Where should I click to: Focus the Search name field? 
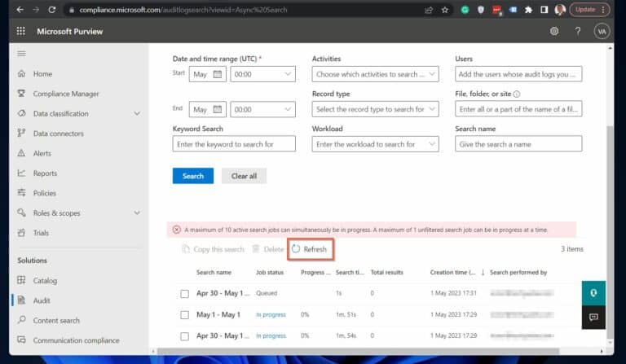coord(518,144)
